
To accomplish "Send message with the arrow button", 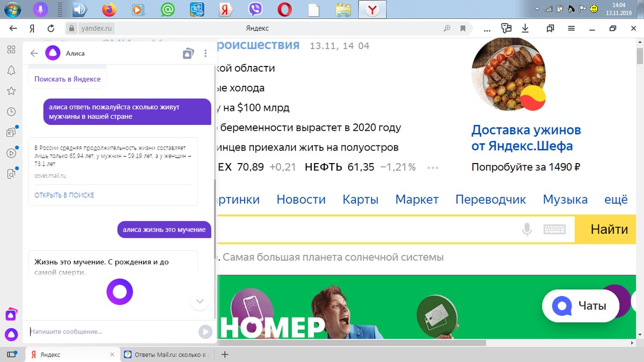I will pyautogui.click(x=206, y=332).
